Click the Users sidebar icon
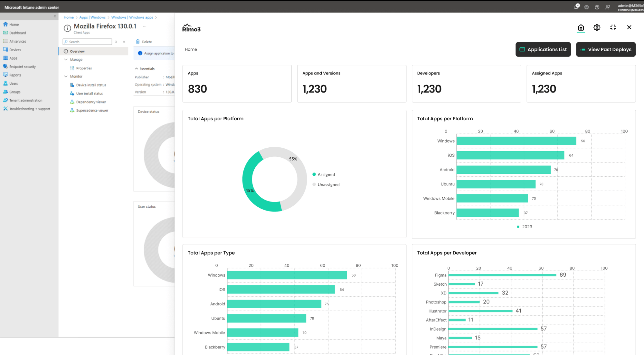 click(x=5, y=83)
